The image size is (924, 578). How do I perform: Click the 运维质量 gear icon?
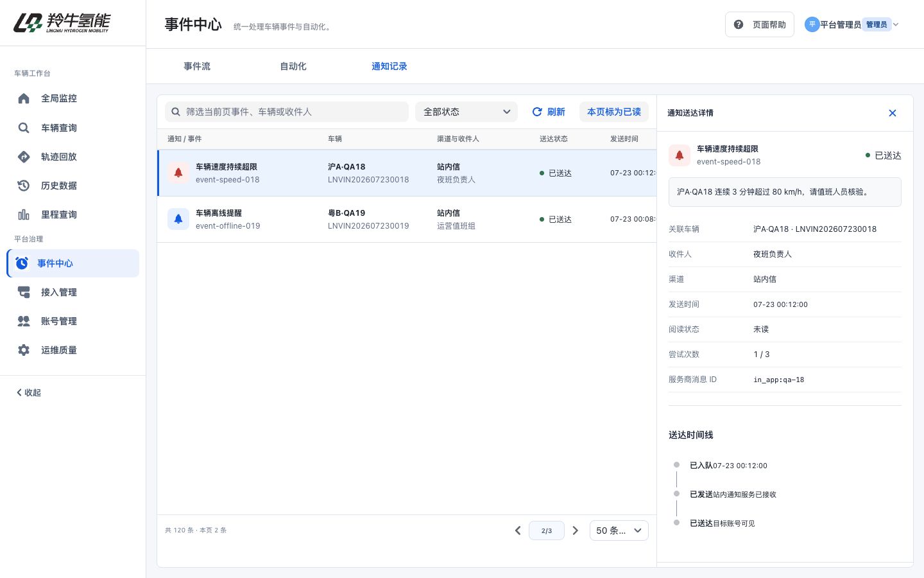point(24,350)
